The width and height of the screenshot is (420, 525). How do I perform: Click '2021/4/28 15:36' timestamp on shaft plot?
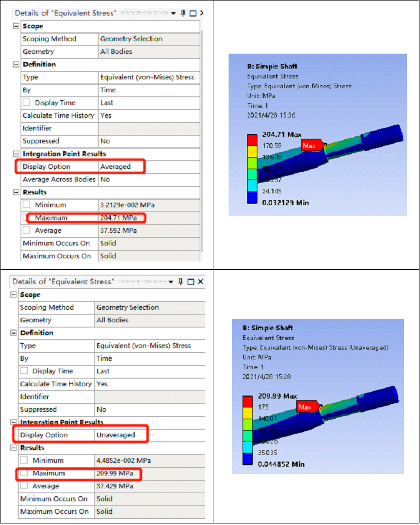coord(271,115)
